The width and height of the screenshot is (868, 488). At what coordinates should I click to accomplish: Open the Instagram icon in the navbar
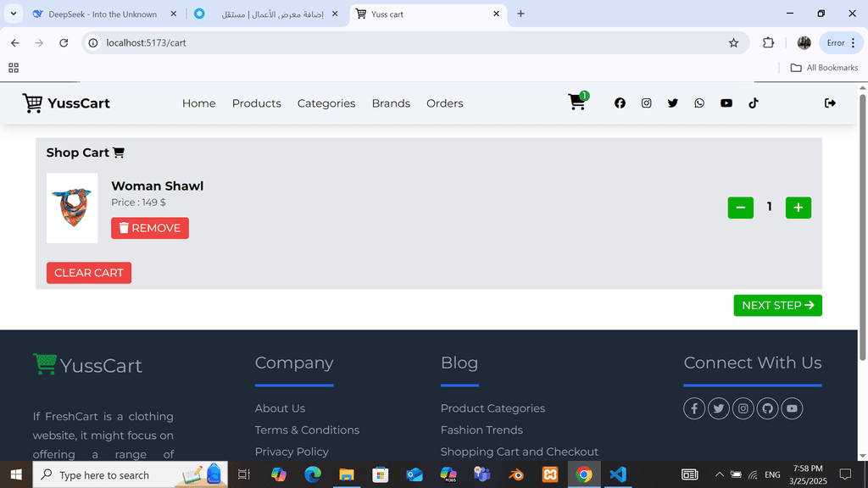tap(646, 103)
